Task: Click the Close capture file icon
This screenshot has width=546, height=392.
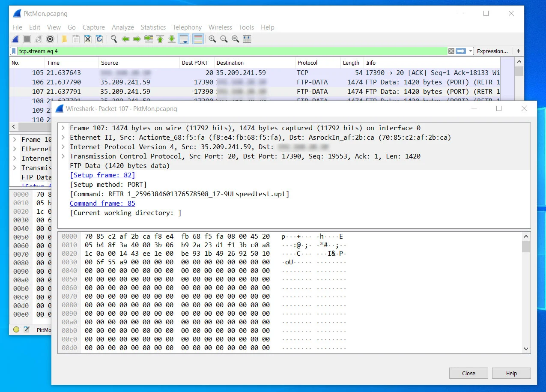Action: coord(87,39)
